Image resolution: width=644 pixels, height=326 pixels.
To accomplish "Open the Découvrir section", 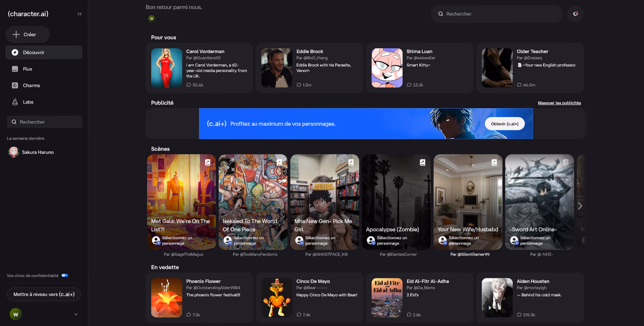I will 44,53.
